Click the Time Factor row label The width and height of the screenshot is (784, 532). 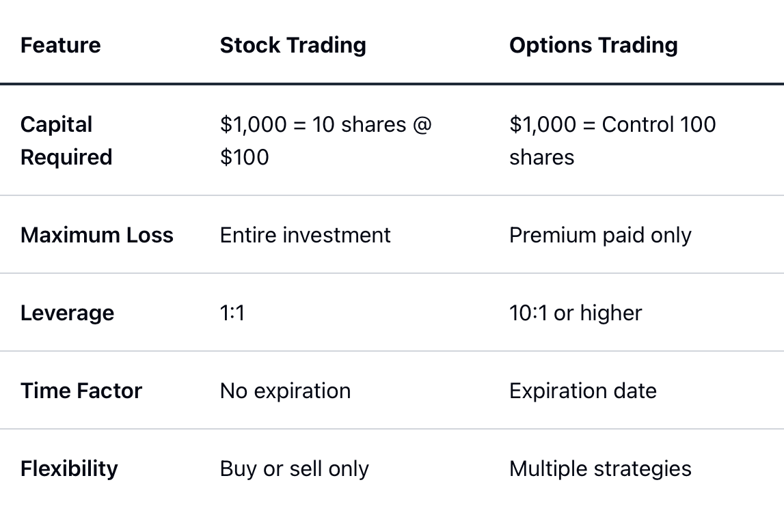point(81,391)
